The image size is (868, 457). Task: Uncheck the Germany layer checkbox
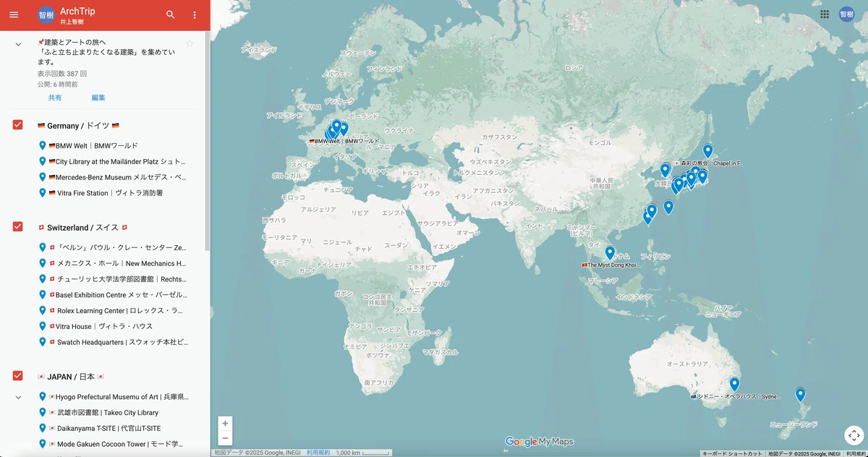click(x=18, y=125)
